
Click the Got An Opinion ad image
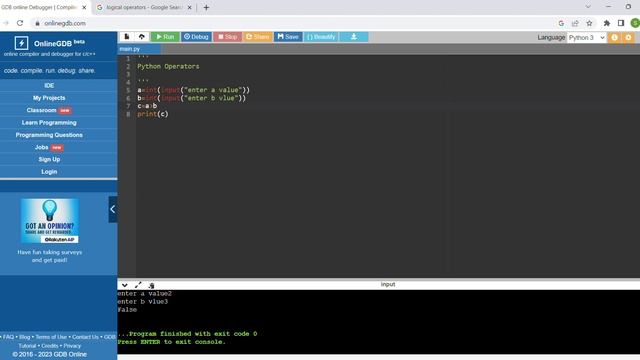coord(50,221)
